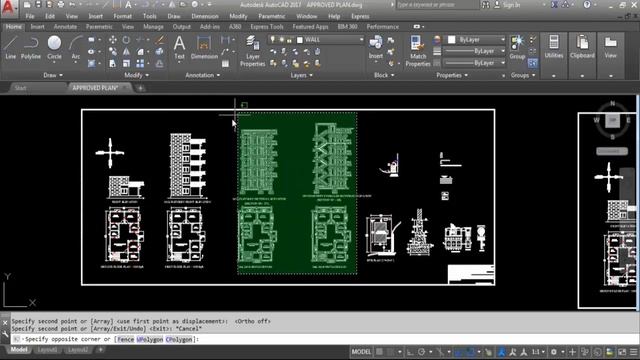Screen dimensions: 640x360
Task: Open the Layer Properties manager
Action: point(252,51)
